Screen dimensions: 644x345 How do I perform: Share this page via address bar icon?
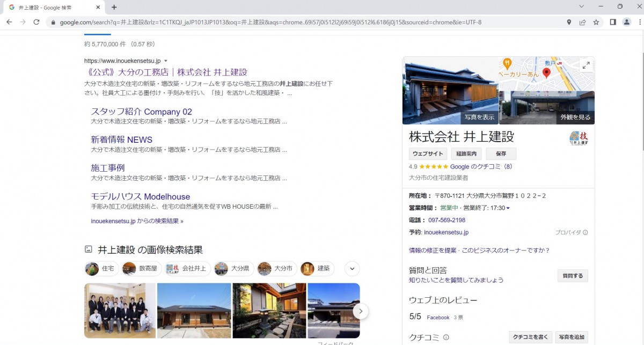582,22
